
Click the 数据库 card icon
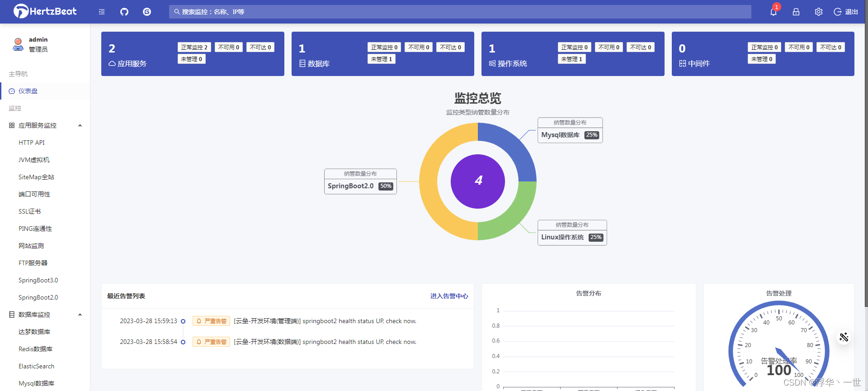click(x=302, y=64)
